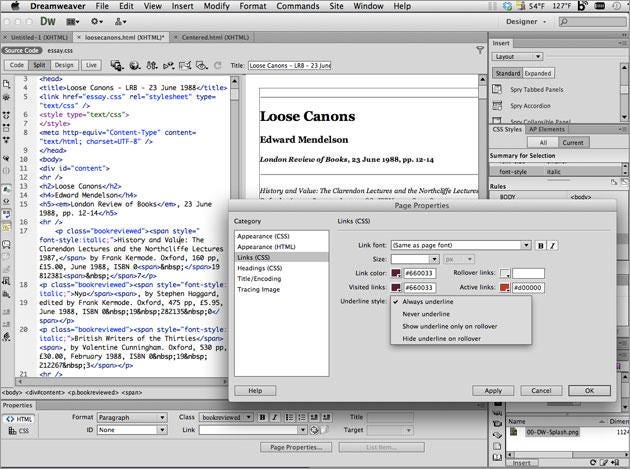Open the Commands menu
The width and height of the screenshot is (630, 469).
298,6
